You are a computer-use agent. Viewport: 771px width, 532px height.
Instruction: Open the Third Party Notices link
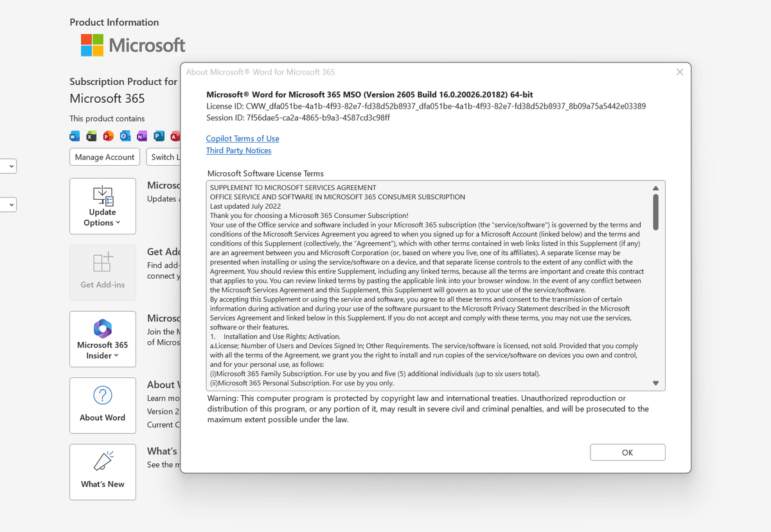pos(238,150)
